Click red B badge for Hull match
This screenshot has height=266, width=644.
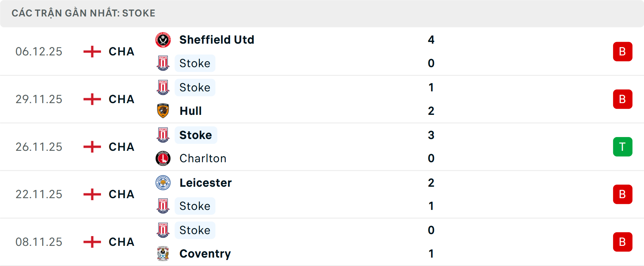tap(623, 99)
